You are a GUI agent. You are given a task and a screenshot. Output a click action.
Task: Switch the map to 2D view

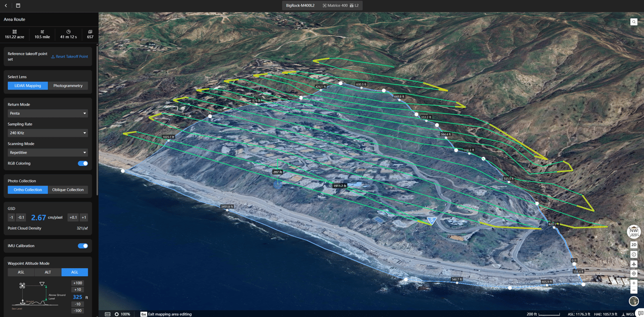coord(633,245)
